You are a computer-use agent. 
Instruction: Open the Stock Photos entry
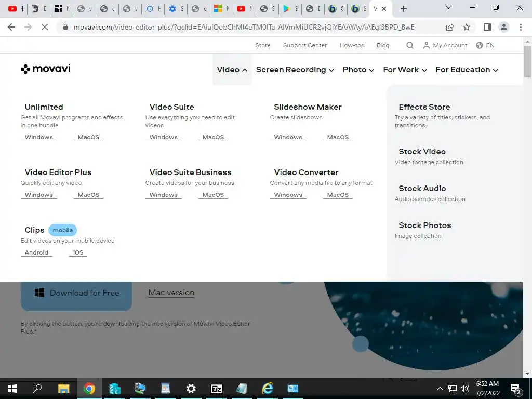tap(425, 225)
